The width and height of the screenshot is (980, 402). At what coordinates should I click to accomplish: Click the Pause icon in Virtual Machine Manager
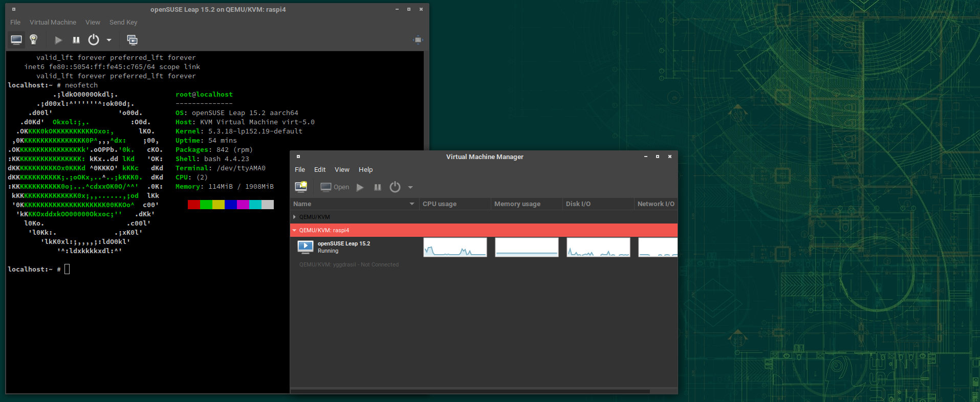click(x=378, y=187)
